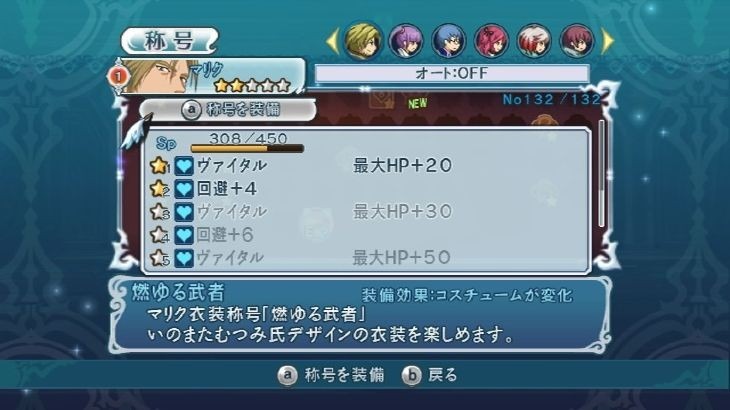730x410 pixels.
Task: Select the purple-haired character portrait
Action: click(x=406, y=41)
